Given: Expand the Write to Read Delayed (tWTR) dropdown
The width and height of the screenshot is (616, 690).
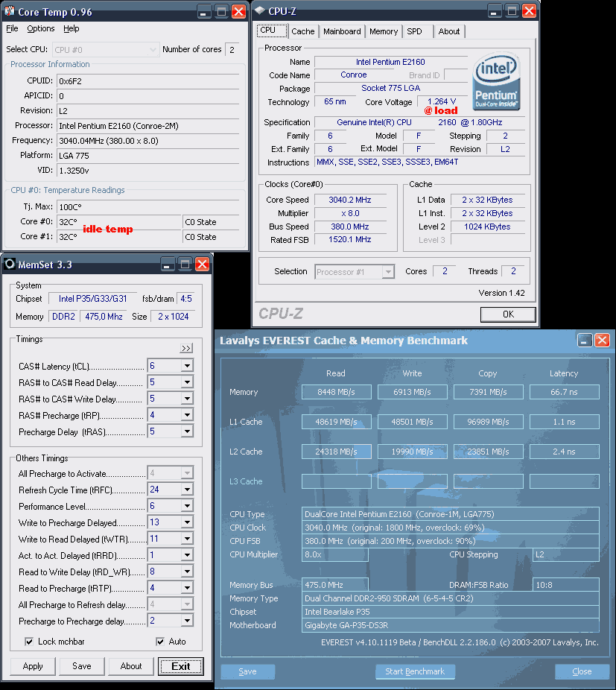Looking at the screenshot, I should click(187, 539).
